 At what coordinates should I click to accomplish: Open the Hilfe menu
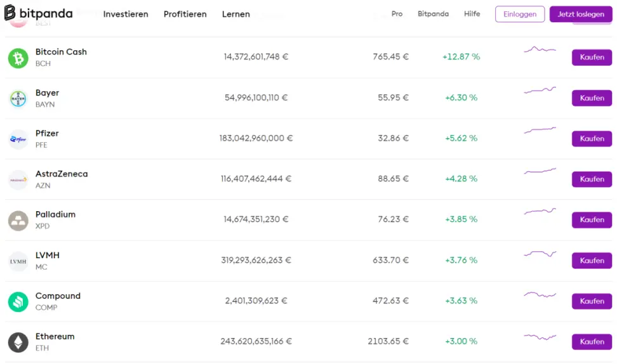coord(472,14)
